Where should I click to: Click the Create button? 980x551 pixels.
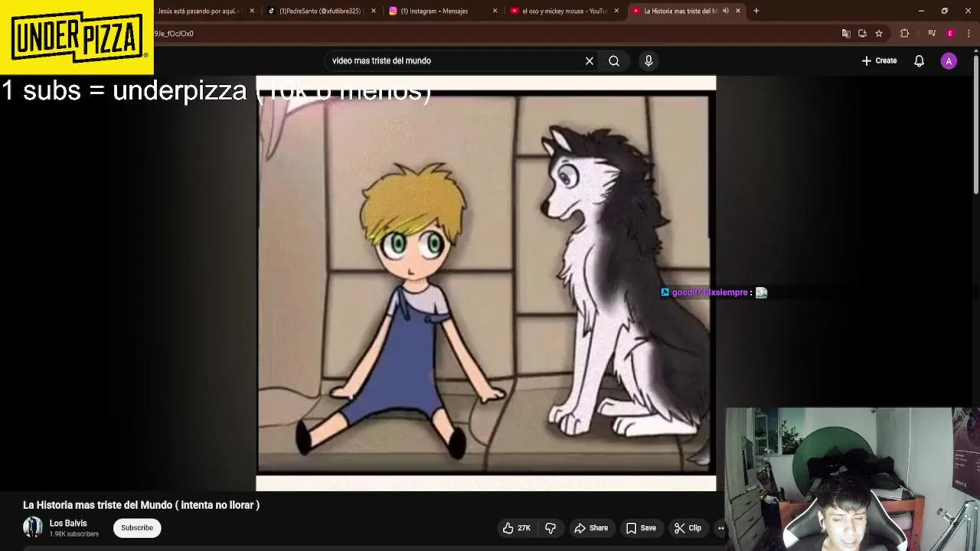coord(879,60)
